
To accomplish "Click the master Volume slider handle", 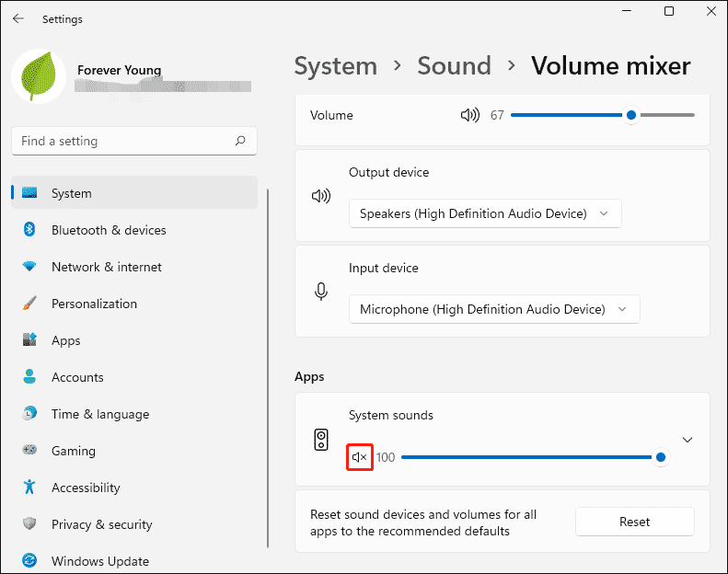I will (x=631, y=115).
